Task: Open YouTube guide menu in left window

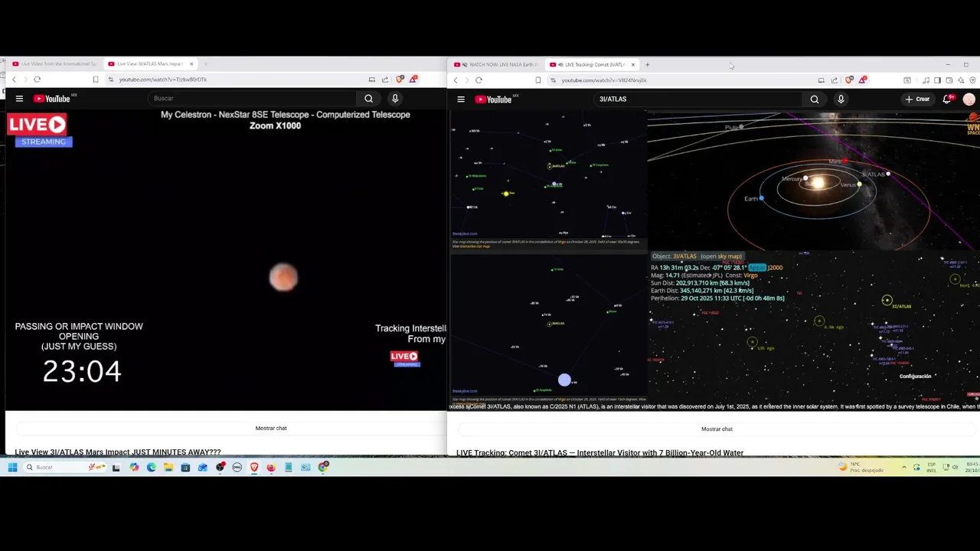Action: (x=19, y=99)
